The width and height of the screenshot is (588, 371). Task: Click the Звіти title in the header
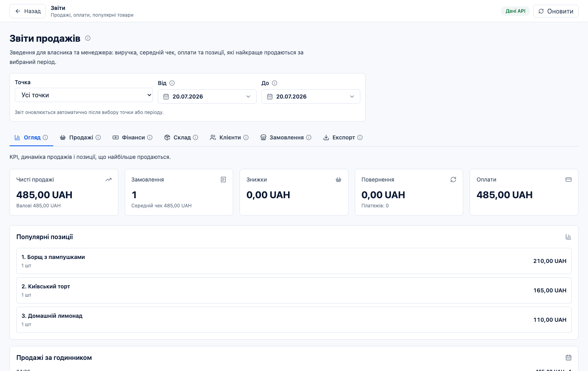58,8
